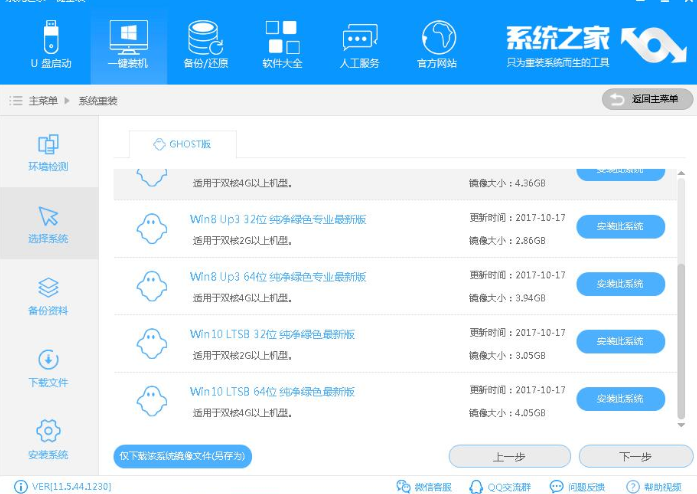The width and height of the screenshot is (697, 494).
Task: Click the ghost icon for Win10 LTSB 32位
Action: point(152,343)
